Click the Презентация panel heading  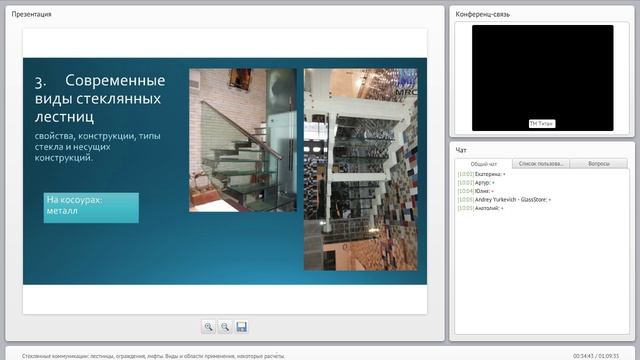click(31, 14)
